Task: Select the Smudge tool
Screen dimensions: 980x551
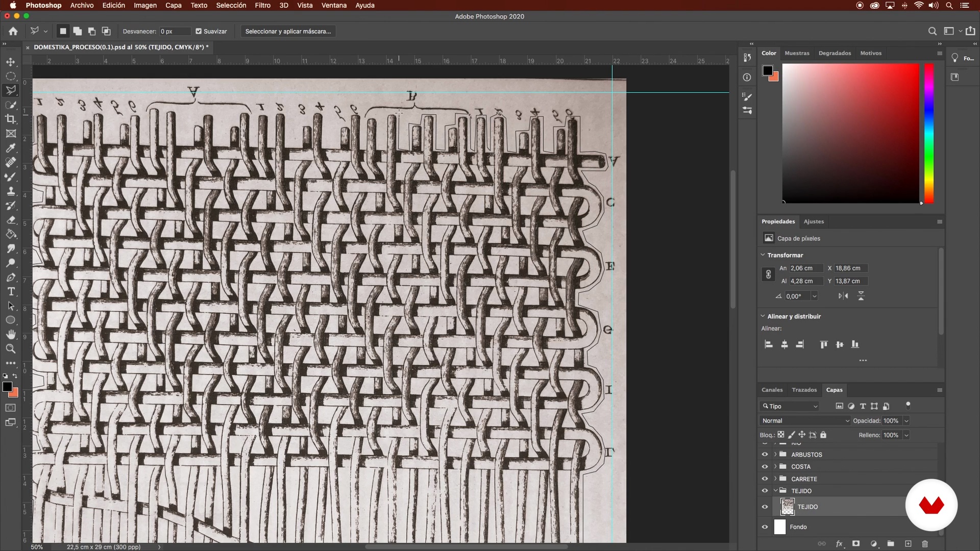Action: pyautogui.click(x=11, y=248)
